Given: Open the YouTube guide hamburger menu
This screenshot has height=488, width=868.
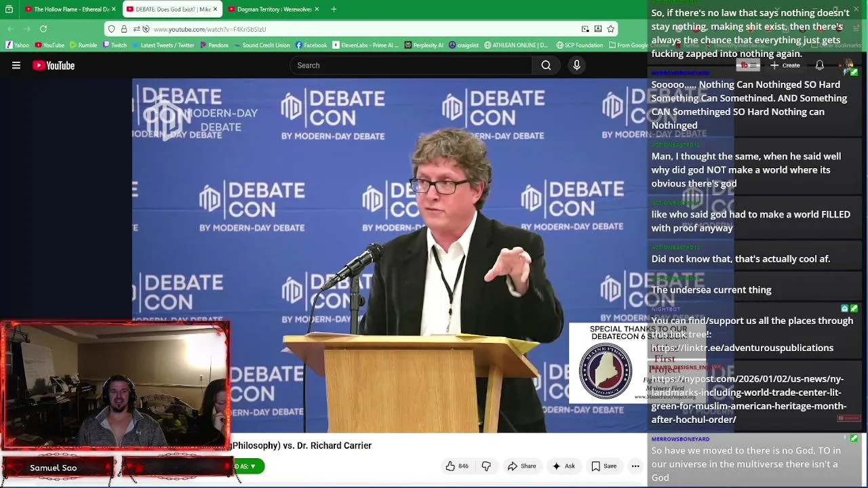Looking at the screenshot, I should point(16,66).
